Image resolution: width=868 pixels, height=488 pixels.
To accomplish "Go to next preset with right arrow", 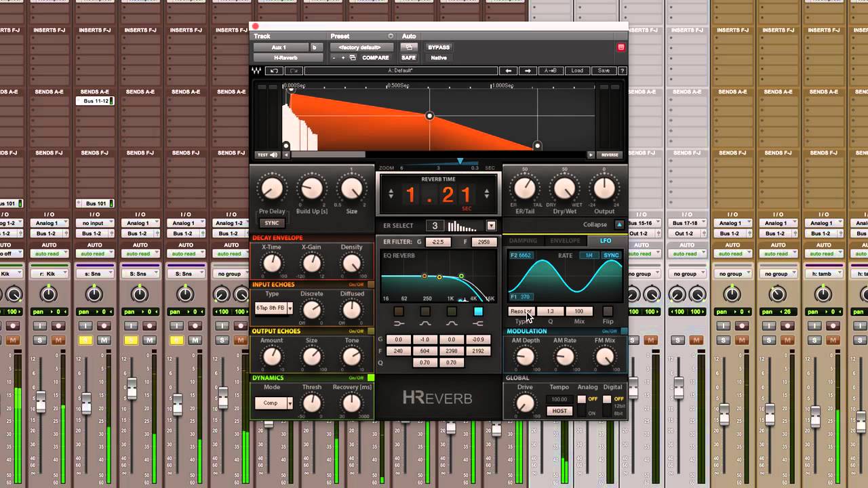I will tap(528, 70).
